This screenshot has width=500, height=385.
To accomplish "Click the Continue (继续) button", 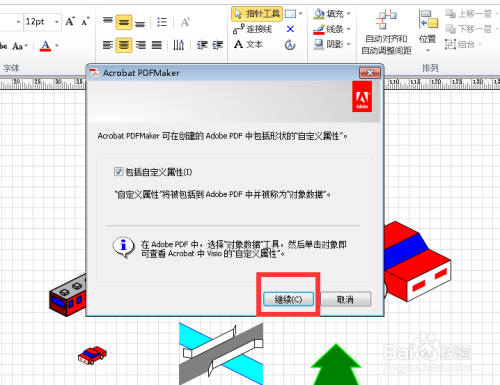I will [x=288, y=299].
